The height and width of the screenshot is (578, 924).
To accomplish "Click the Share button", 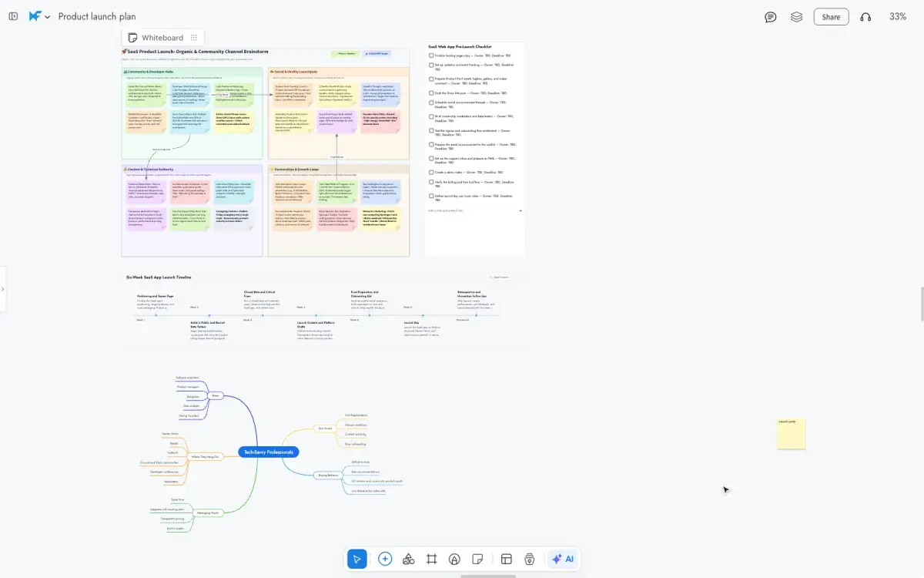I will [x=831, y=17].
